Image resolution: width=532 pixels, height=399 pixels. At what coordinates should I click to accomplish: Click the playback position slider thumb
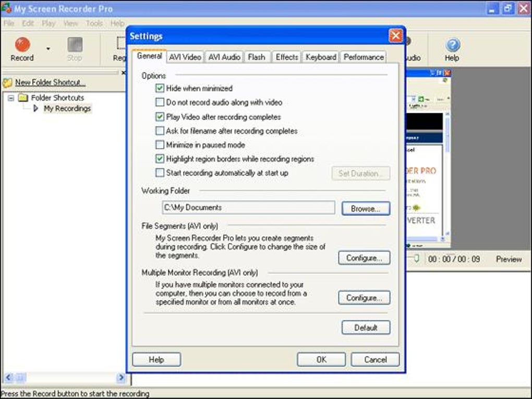pos(417,259)
